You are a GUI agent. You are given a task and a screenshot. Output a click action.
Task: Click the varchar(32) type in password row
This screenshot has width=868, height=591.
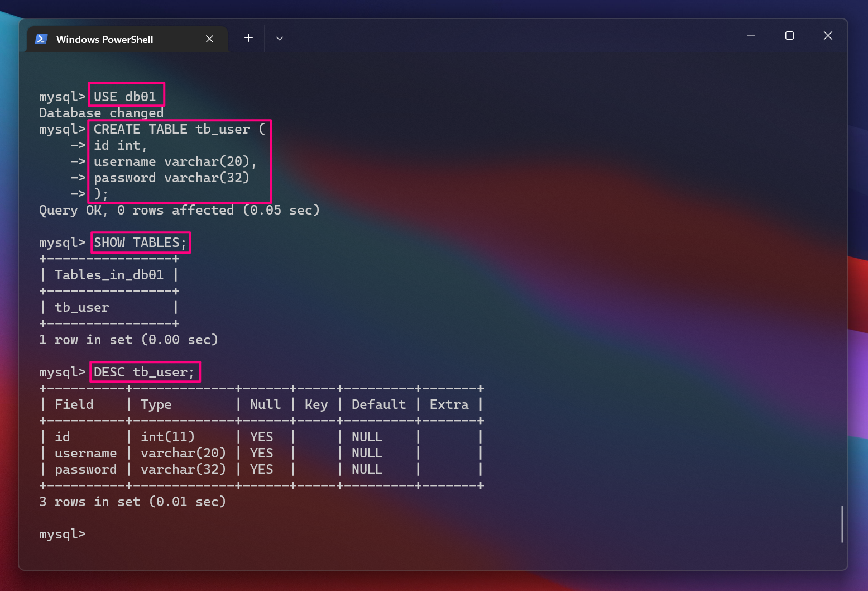[183, 469]
